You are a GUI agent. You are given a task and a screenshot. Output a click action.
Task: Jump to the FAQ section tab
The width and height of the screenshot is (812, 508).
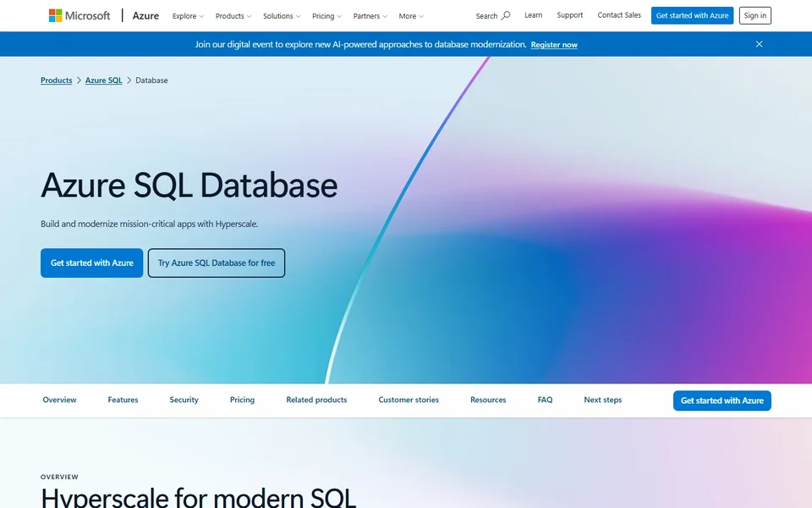pos(545,400)
